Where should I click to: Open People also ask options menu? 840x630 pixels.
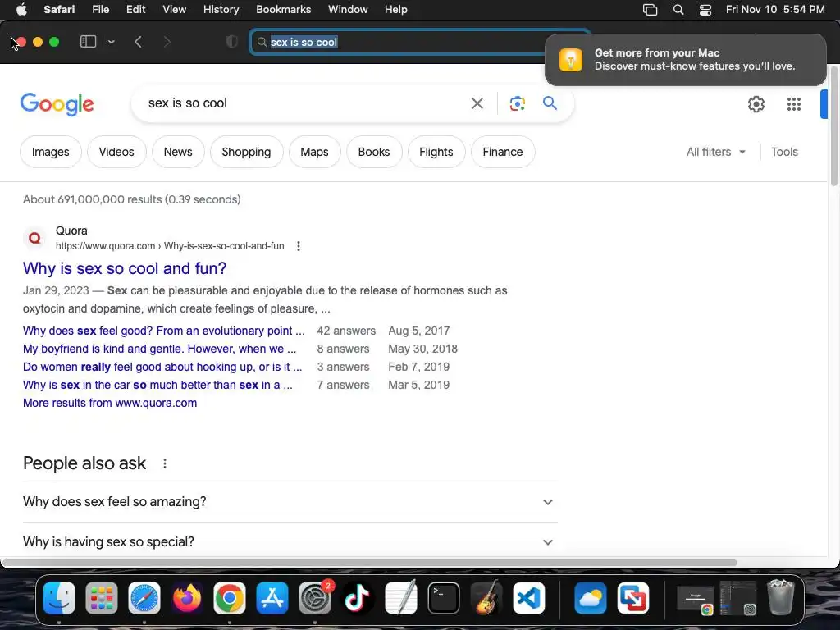(x=165, y=463)
